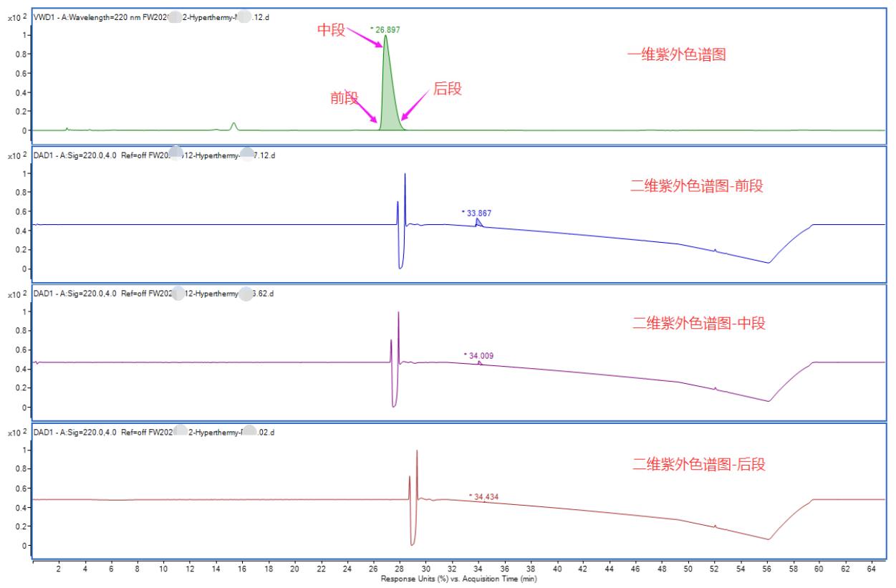Click the 34.434 peak label
896x588 pixels.
coord(485,496)
